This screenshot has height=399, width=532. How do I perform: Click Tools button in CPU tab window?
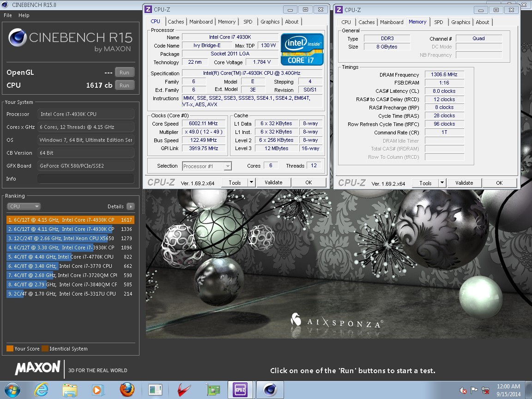point(235,182)
